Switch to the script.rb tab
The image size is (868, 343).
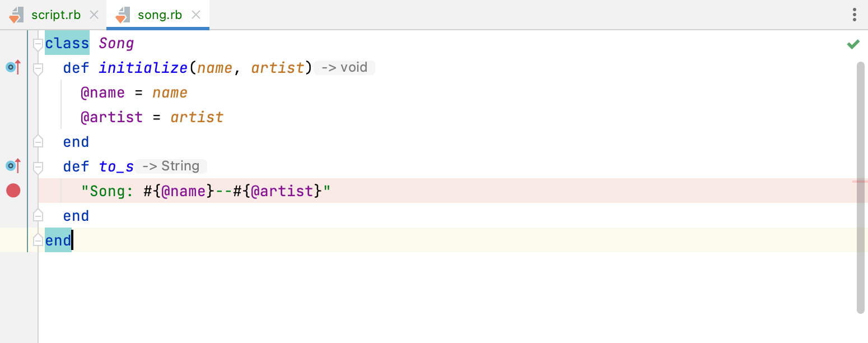coord(56,15)
